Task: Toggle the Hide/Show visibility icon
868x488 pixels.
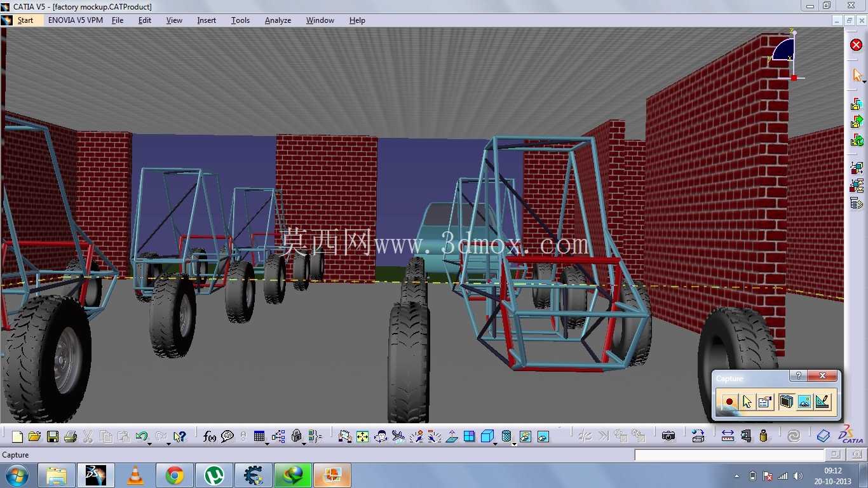Action: point(525,437)
